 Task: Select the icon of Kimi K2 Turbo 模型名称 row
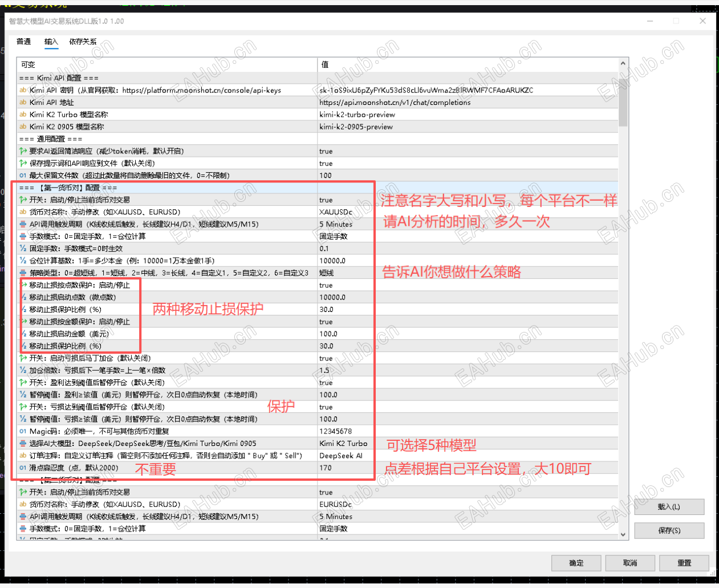pos(23,115)
